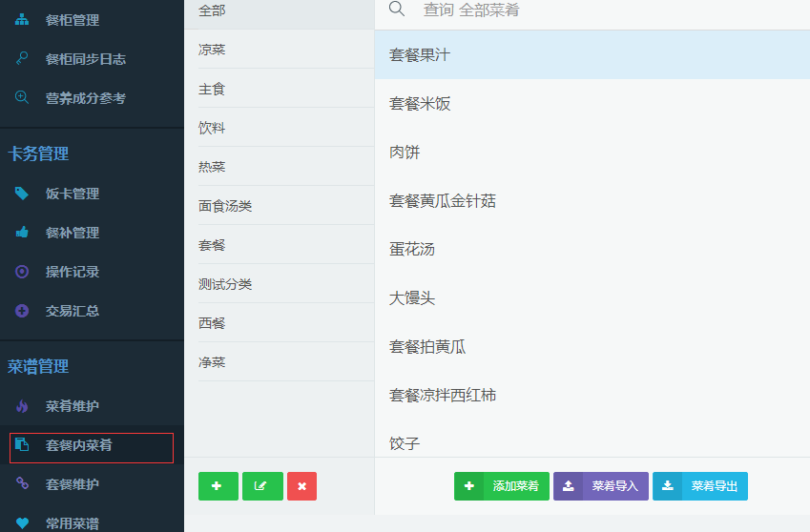This screenshot has height=532, width=810.
Task: Click the green edit-category pencil button
Action: pos(262,486)
